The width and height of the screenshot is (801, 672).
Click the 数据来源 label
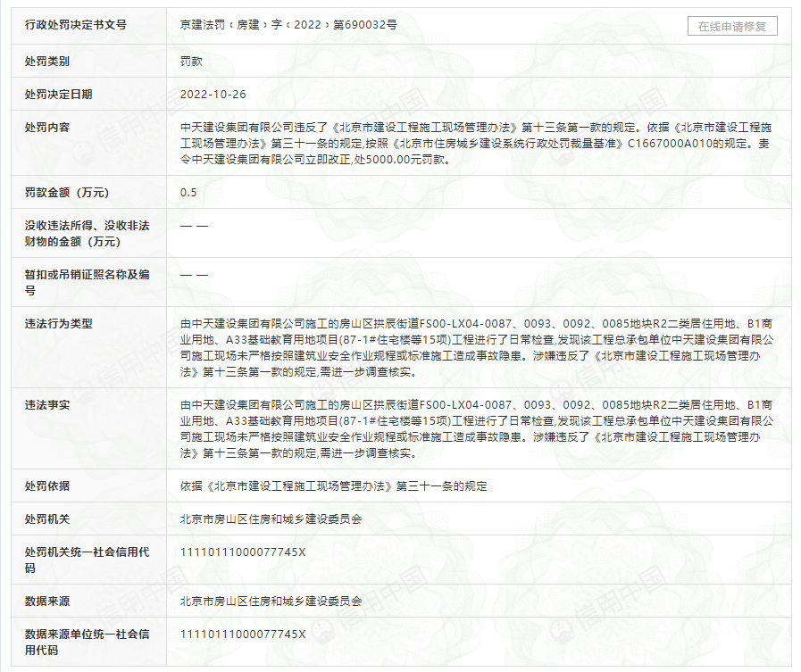[47, 601]
